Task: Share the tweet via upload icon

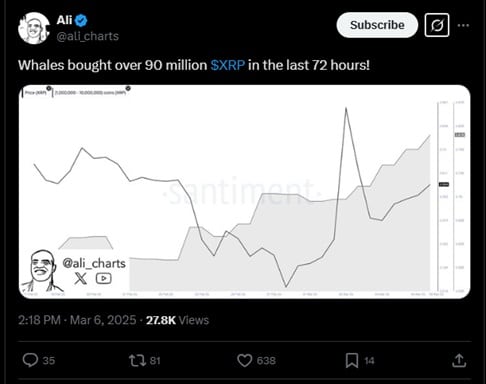Action: 459,360
